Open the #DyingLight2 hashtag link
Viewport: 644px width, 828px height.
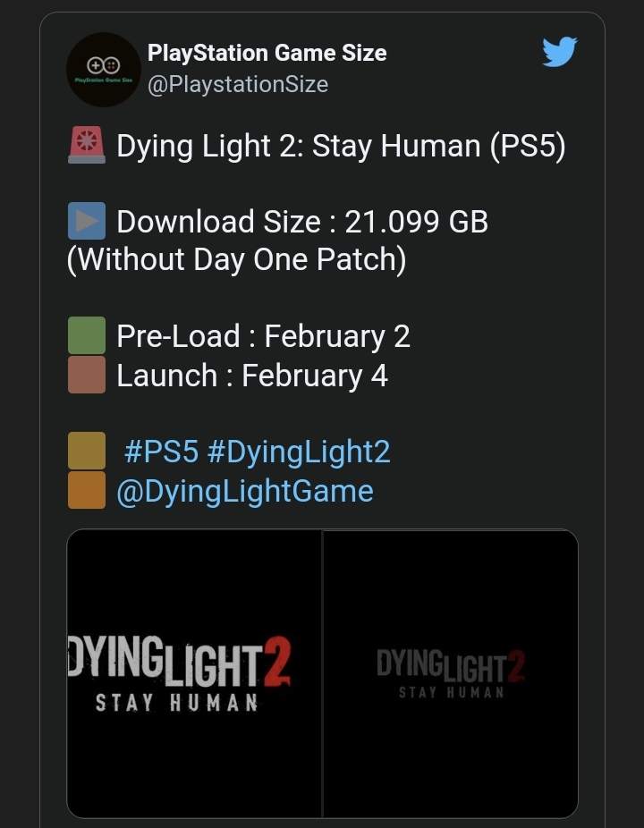(x=299, y=452)
